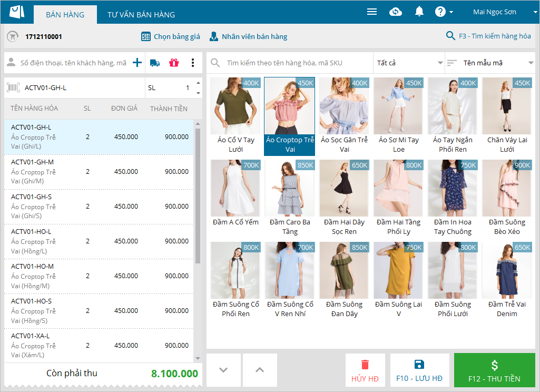Click the cloud sync icon
540x392 pixels.
pyautogui.click(x=396, y=12)
